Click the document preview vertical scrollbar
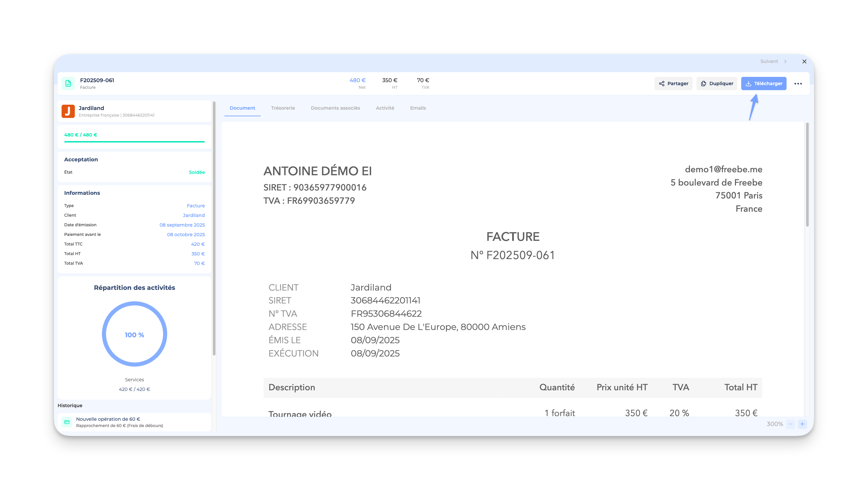The height and width of the screenshot is (490, 868). 807,175
